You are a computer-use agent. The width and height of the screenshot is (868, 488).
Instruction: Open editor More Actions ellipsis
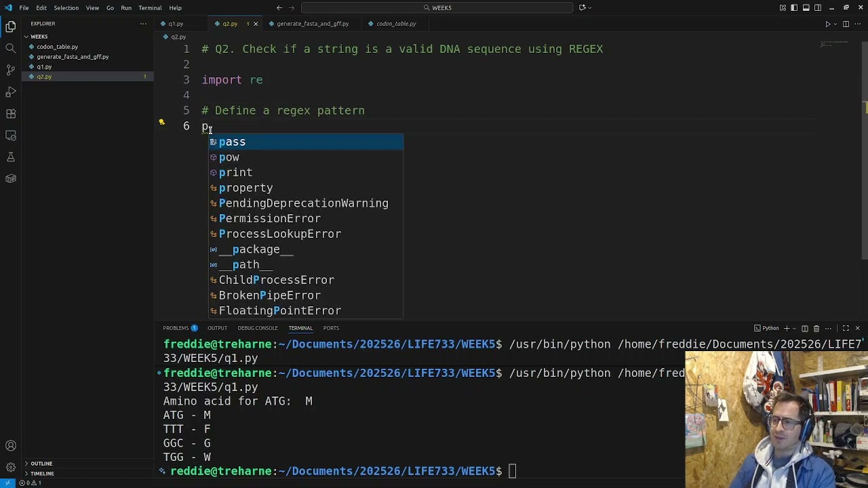tap(857, 24)
